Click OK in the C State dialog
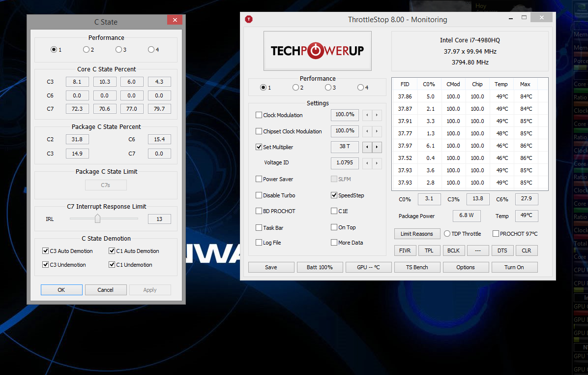This screenshot has height=375, width=588. [61, 290]
